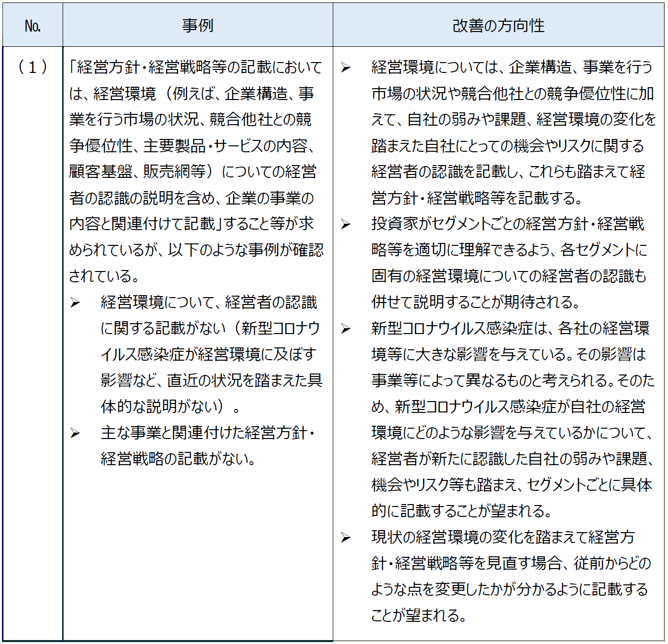Click the line "的に記載することが望まれる。"
The width and height of the screenshot is (668, 644).
(461, 511)
